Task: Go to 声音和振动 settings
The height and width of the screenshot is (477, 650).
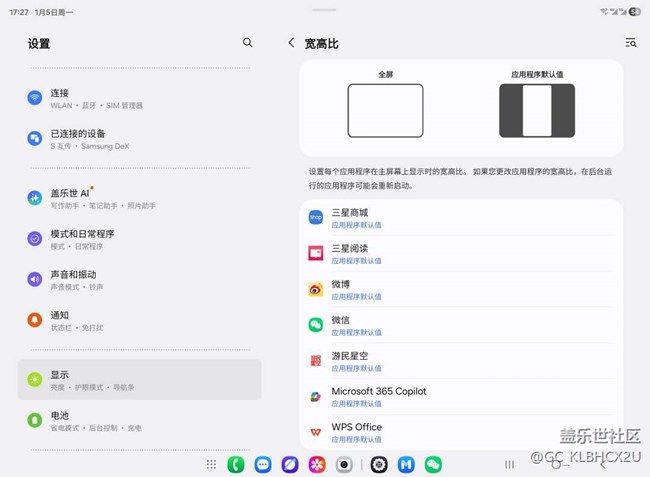Action: [x=140, y=279]
